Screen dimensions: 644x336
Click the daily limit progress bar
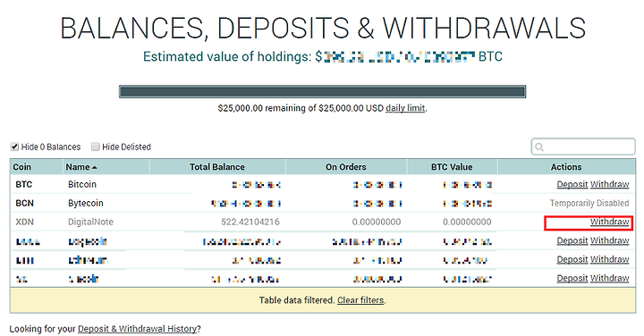(322, 91)
